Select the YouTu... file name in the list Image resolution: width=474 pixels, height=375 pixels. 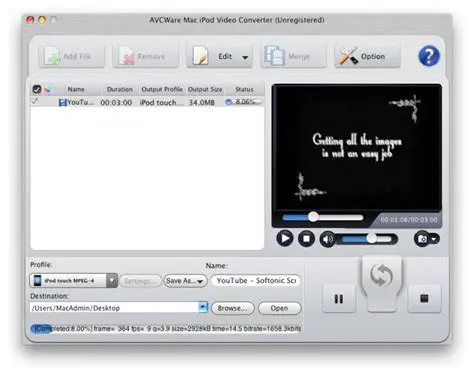point(80,102)
